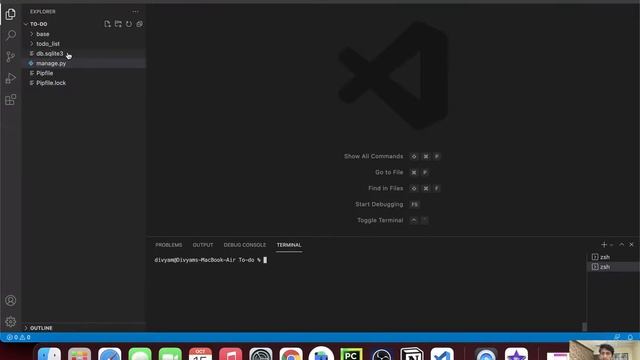Screen dimensions: 640x360
Task: Open Finder from the Dock
Action: point(49,354)
